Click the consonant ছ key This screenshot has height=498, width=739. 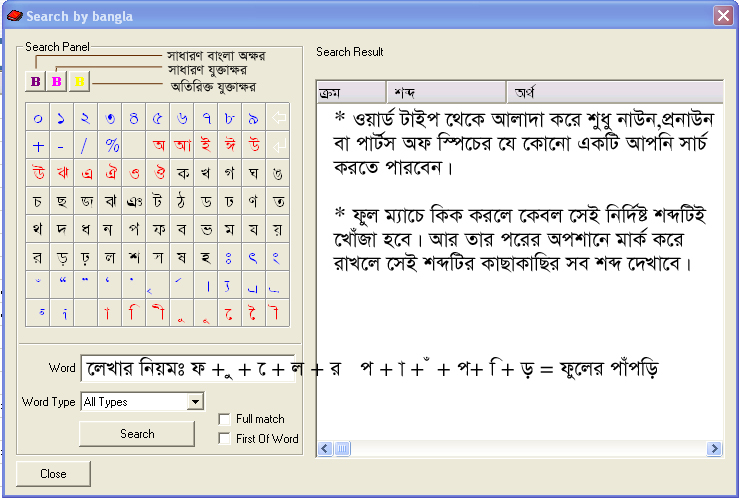pyautogui.click(x=62, y=201)
